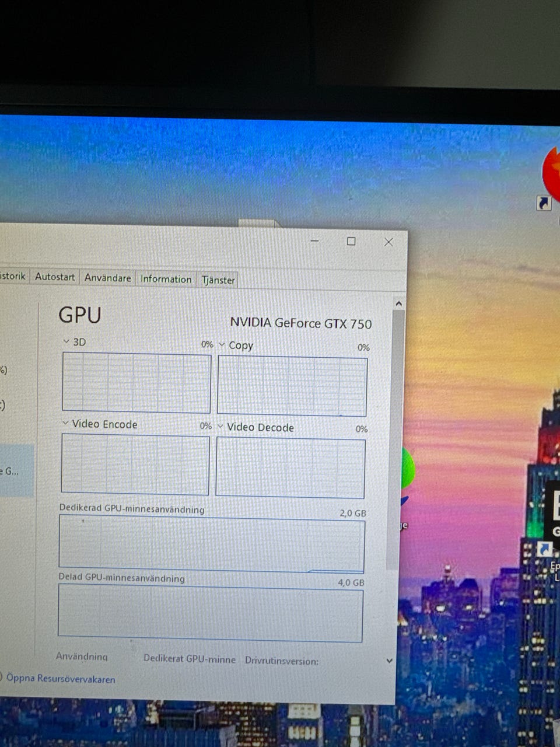Open the 3D engine dropdown
Viewport: 560px width, 747px height.
66,341
